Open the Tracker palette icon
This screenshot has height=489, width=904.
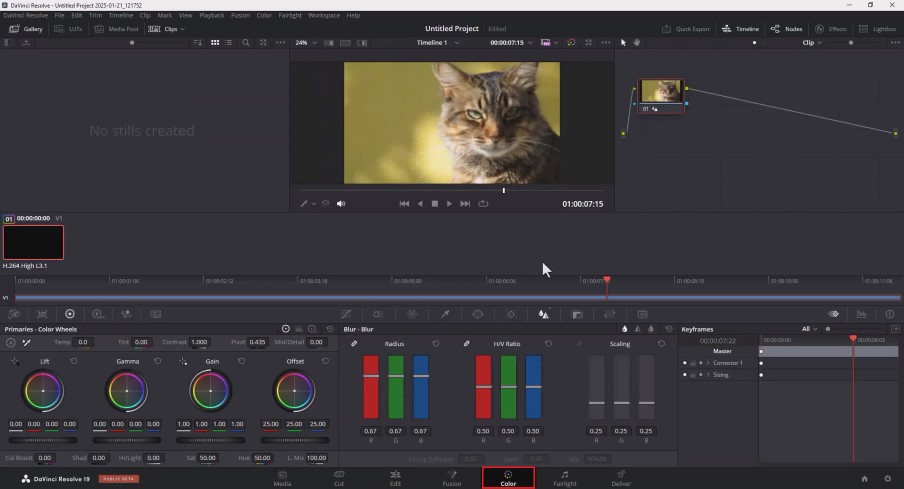click(x=511, y=314)
